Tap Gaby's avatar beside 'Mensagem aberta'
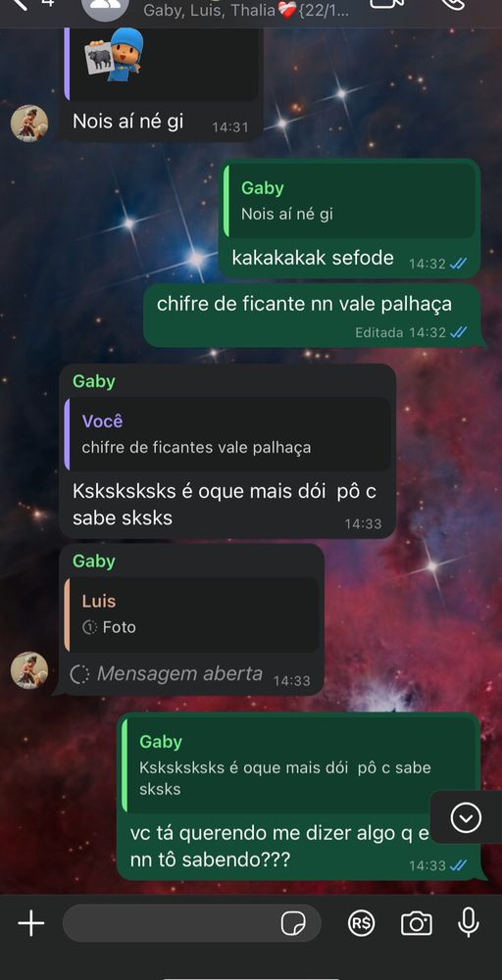502x980 pixels. tap(29, 670)
